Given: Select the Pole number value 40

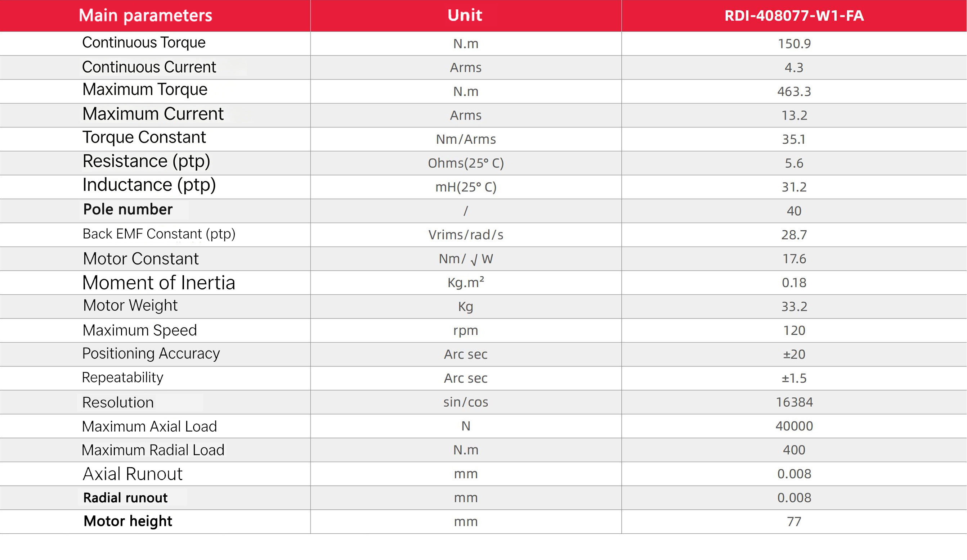Looking at the screenshot, I should tap(794, 211).
